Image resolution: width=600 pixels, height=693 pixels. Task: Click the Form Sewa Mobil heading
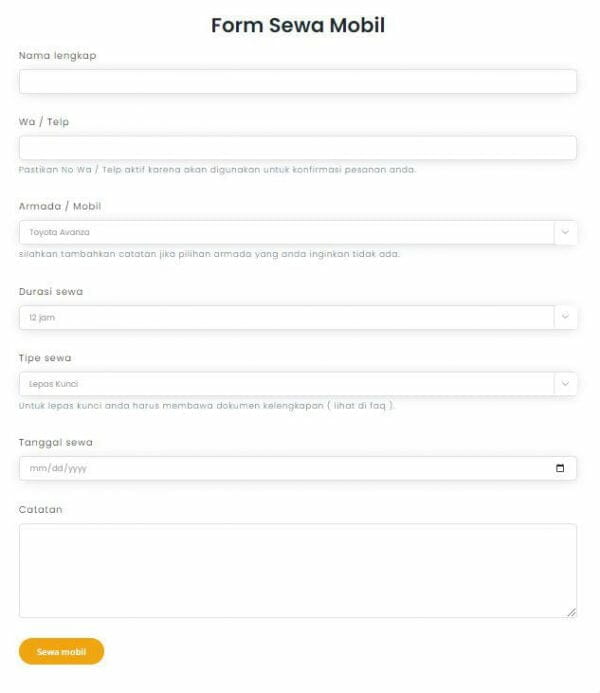click(298, 26)
